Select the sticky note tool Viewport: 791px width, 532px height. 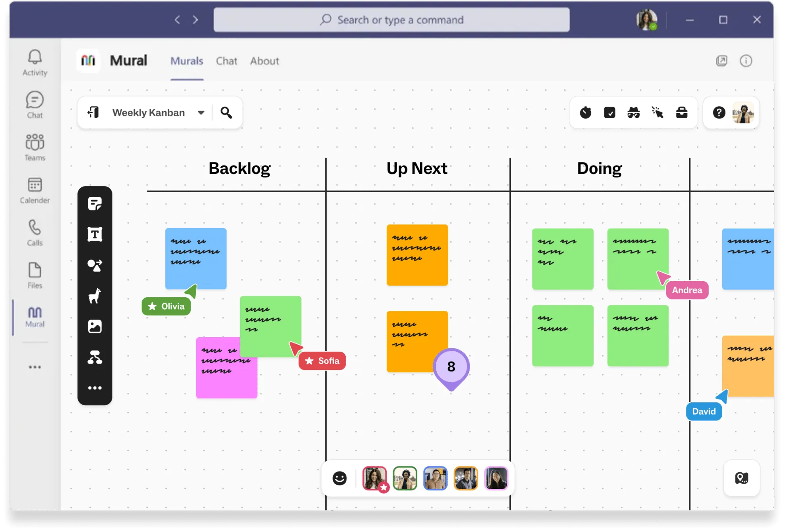pos(95,203)
